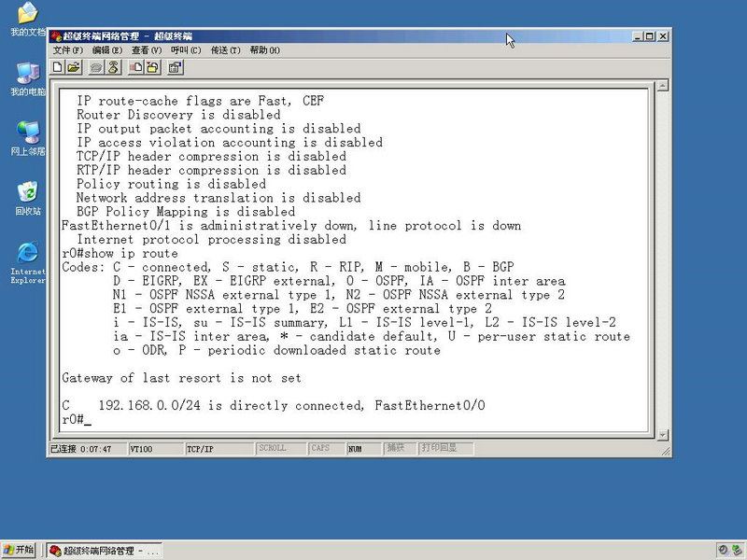Screen dimensions: 747x560
Task: Open the 文件(F) menu
Action: point(67,50)
